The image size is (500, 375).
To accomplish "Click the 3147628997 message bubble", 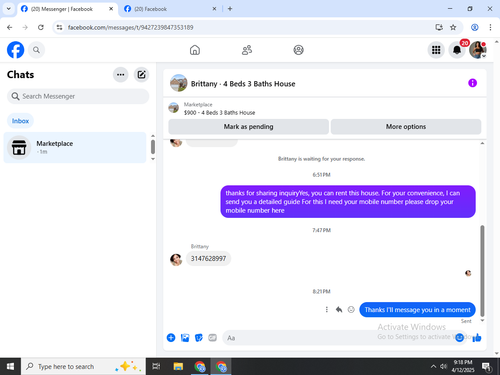I will pyautogui.click(x=208, y=258).
